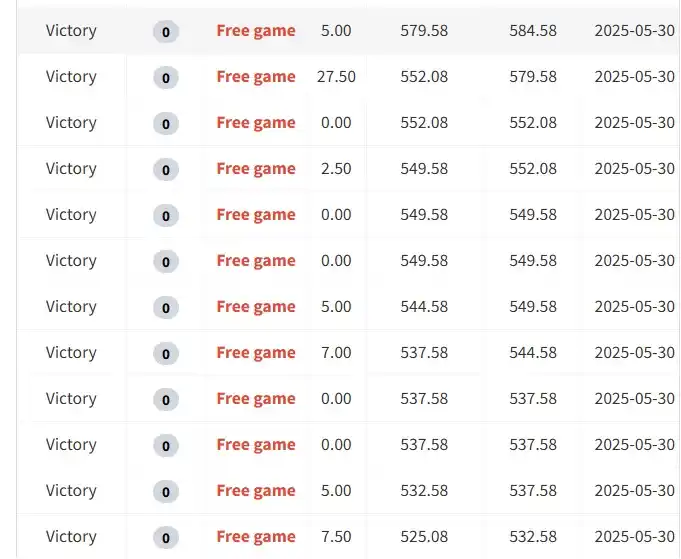The height and width of the screenshot is (559, 681).
Task: Click the 584.58 balance value
Action: click(x=533, y=31)
